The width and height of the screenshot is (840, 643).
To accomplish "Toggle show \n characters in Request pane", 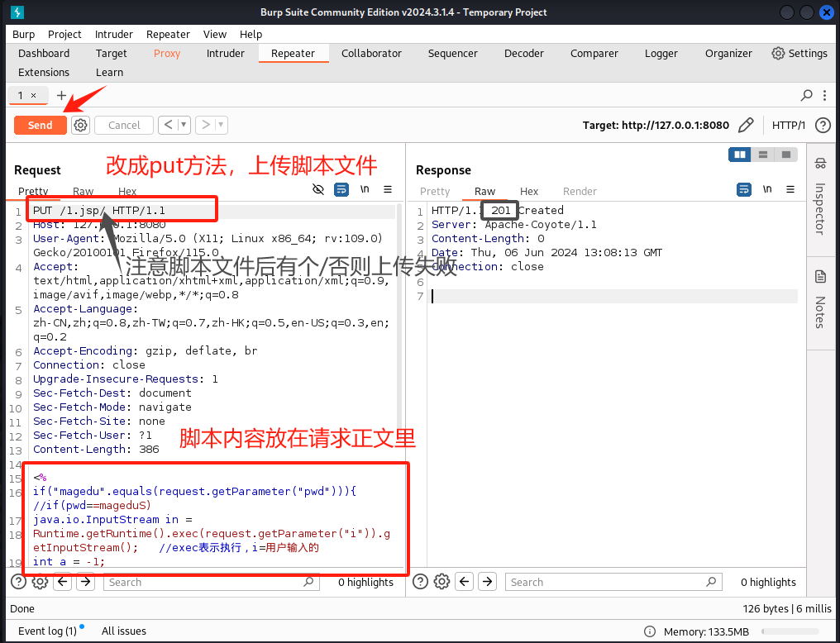I will [x=365, y=189].
